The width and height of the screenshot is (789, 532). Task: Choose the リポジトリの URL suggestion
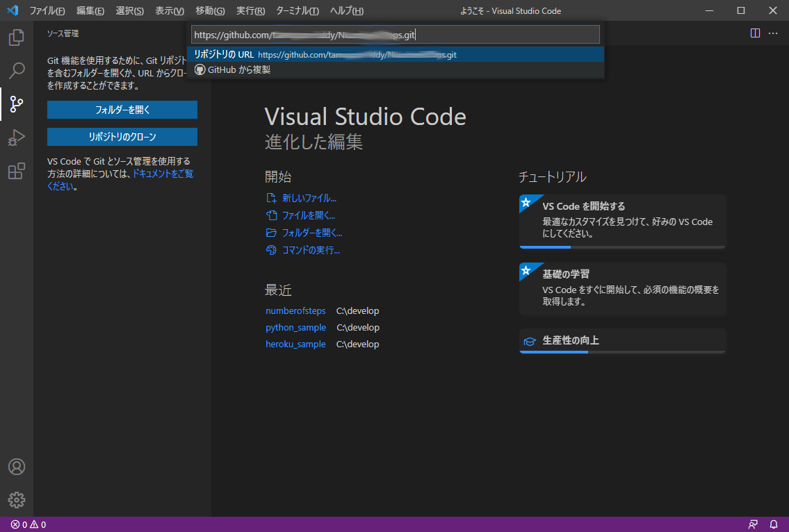[x=325, y=54]
